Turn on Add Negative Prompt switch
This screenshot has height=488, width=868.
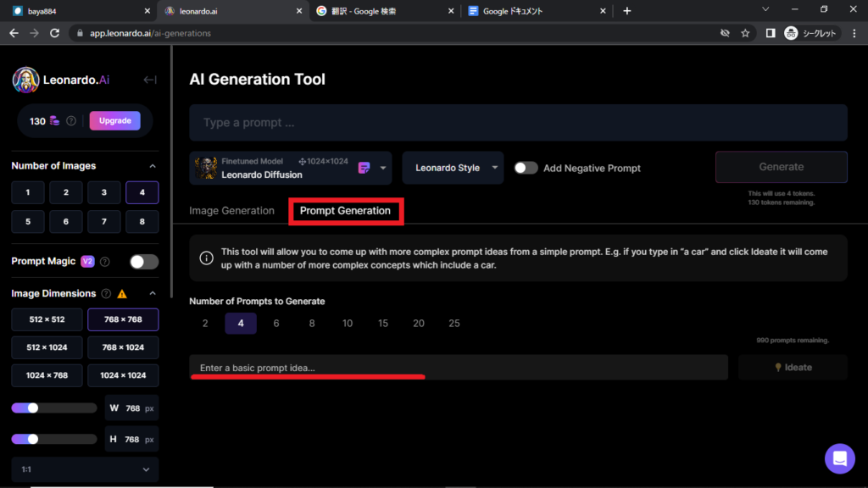(x=526, y=168)
